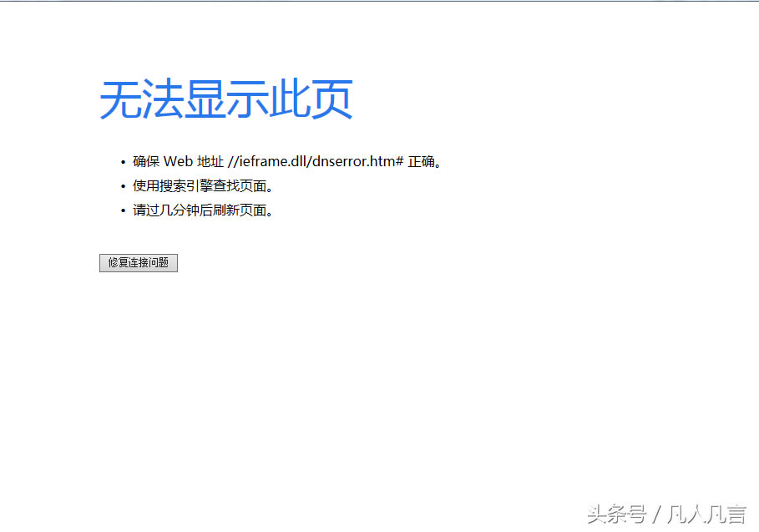This screenshot has height=532, width=759.
Task: Click the word 正确 ending first bullet
Action: click(422, 161)
